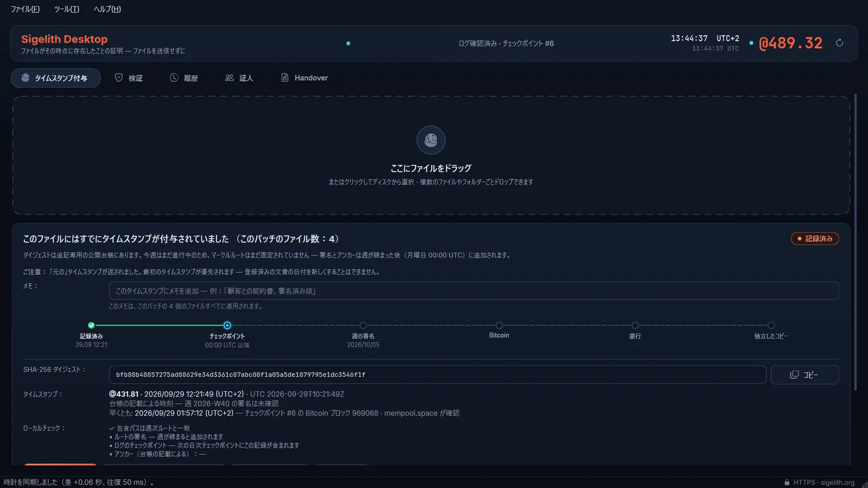Select the 記録済み timeline marker

point(91,325)
